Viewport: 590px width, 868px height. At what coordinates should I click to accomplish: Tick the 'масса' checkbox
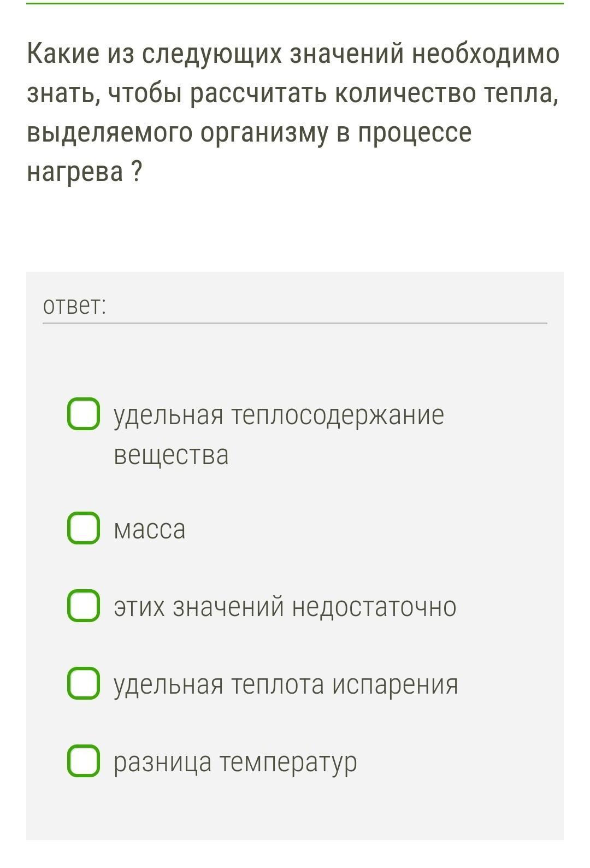pyautogui.click(x=84, y=528)
